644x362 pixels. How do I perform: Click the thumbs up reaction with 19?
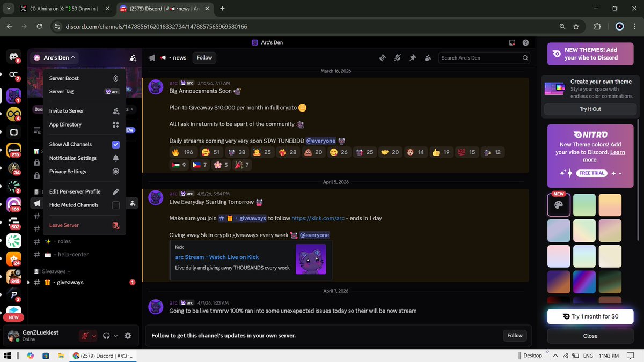(x=441, y=152)
